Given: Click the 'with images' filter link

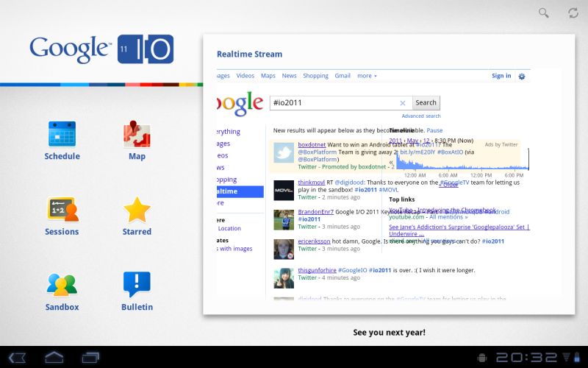Looking at the screenshot, I should click(x=235, y=249).
